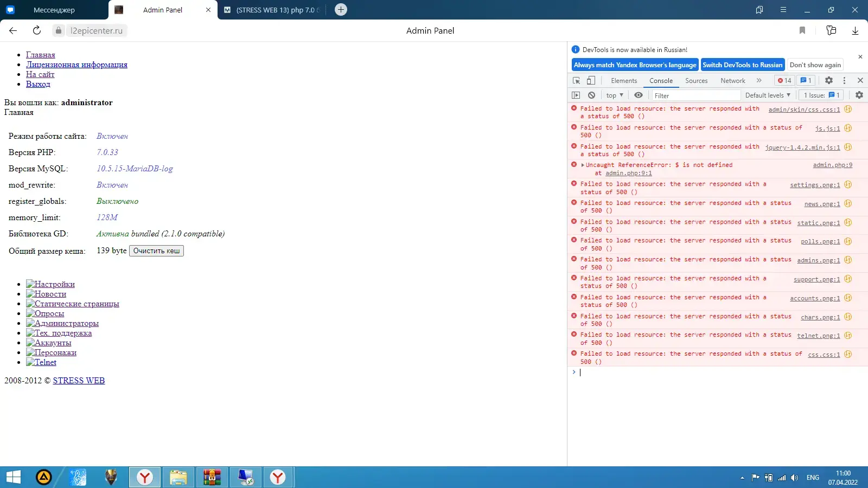Create live expression eye icon
The width and height of the screenshot is (868, 488).
click(639, 95)
